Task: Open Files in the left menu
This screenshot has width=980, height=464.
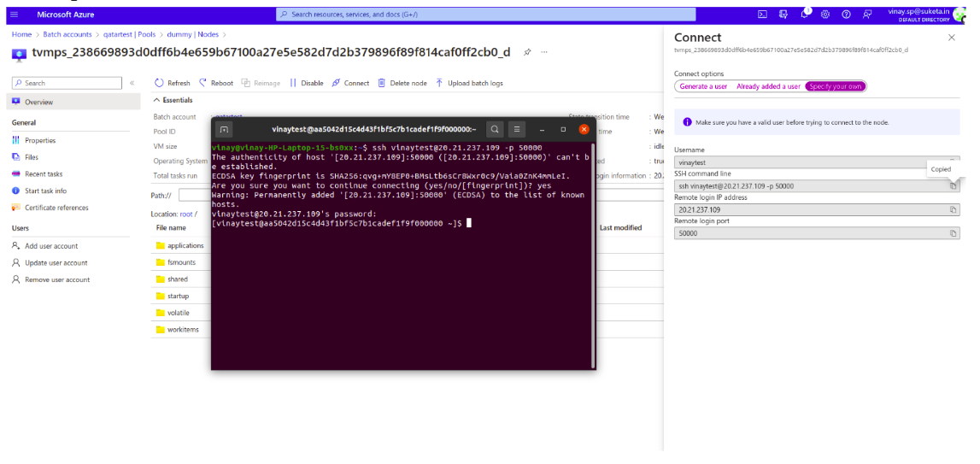Action: coord(32,157)
